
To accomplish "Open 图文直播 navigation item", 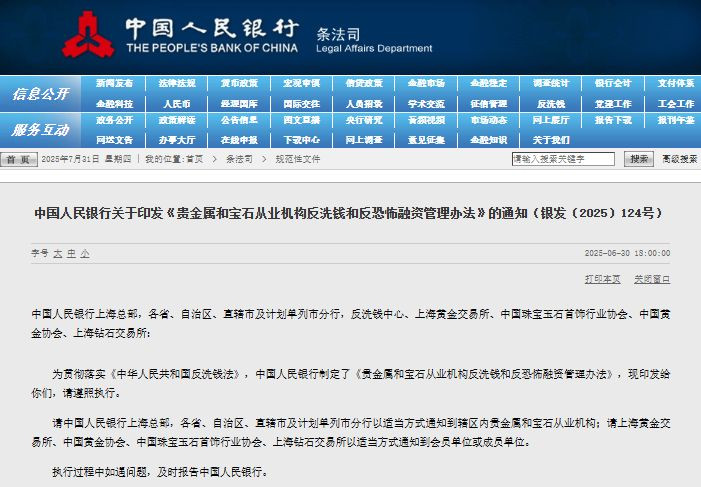I will [302, 120].
